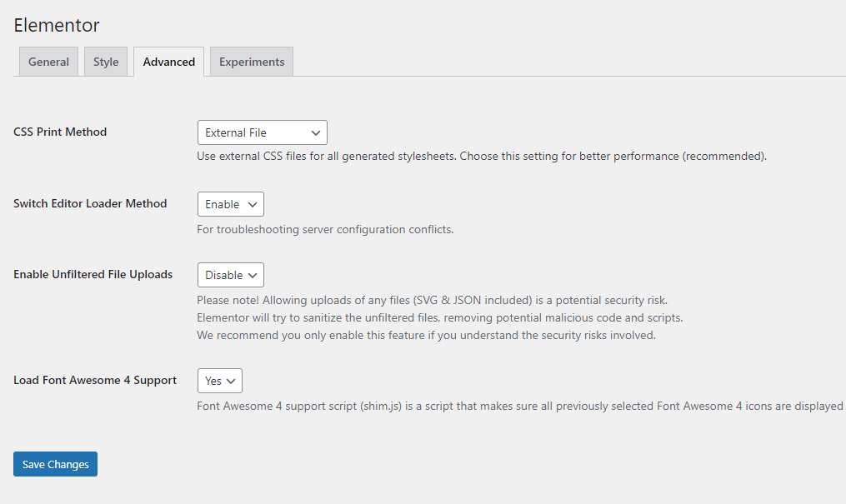
Task: Click the 'Elementor will try to sanitize' line
Action: tap(439, 317)
